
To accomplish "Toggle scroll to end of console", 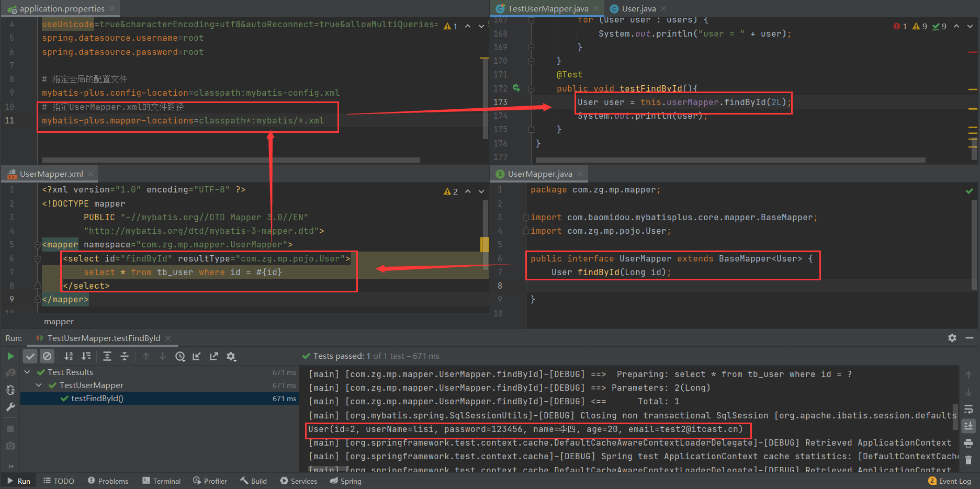I will click(x=968, y=426).
